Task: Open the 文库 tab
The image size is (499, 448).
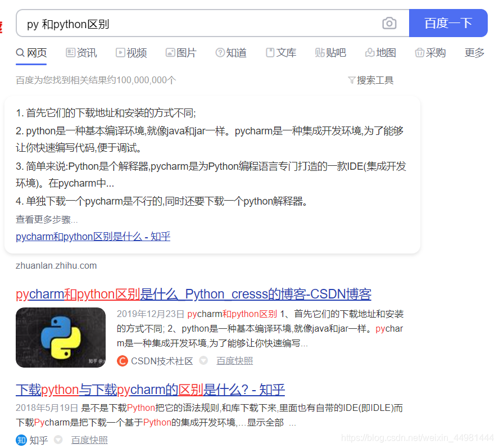Action: 281,53
